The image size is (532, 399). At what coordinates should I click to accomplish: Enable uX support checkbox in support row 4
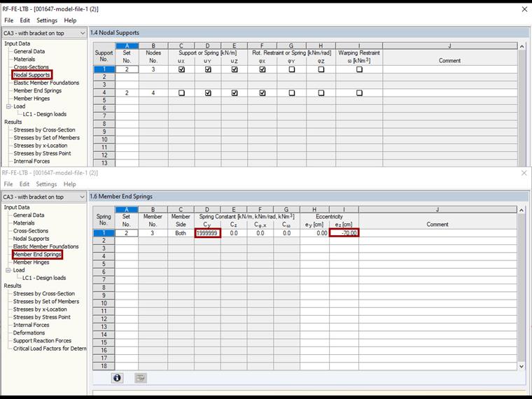pyautogui.click(x=181, y=92)
